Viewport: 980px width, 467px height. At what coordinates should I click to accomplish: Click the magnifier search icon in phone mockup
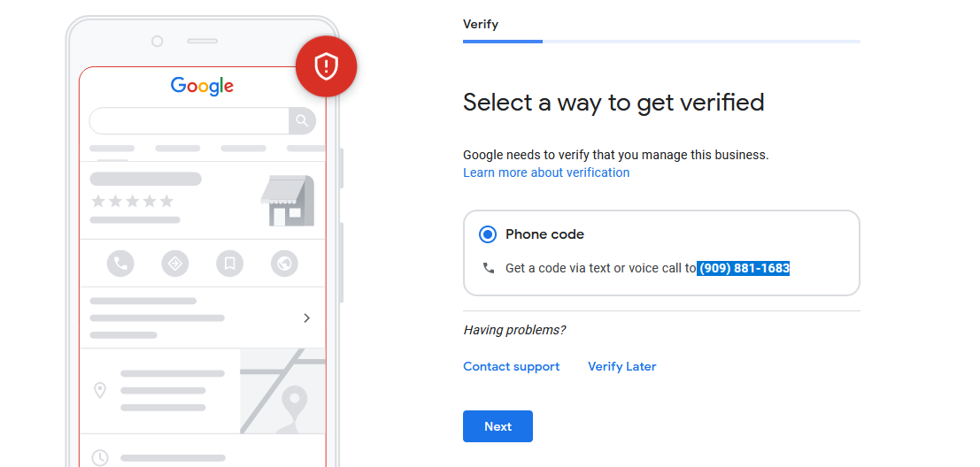[x=302, y=120]
